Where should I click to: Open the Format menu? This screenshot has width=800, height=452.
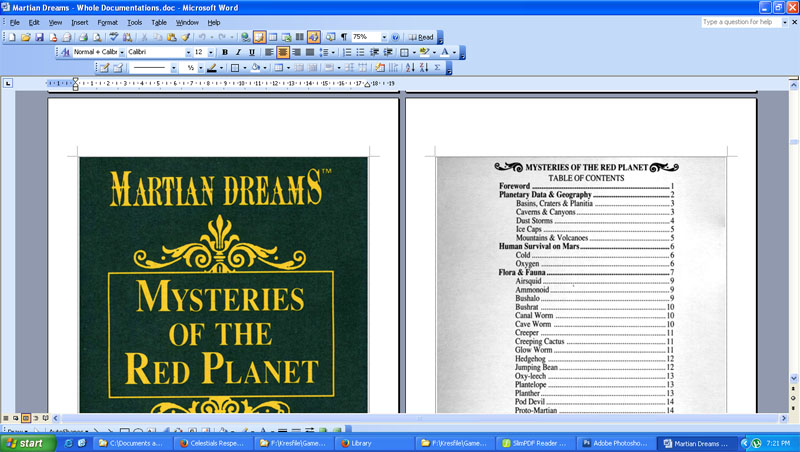pos(107,22)
